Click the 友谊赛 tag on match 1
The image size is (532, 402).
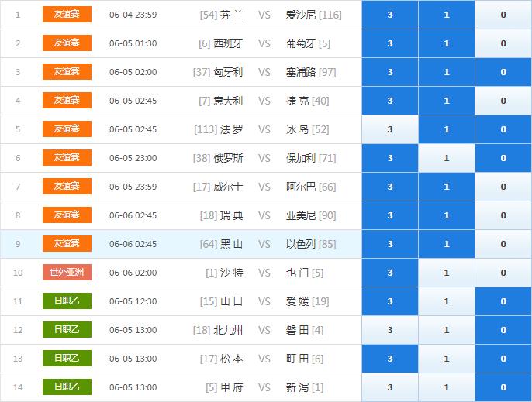tap(67, 15)
